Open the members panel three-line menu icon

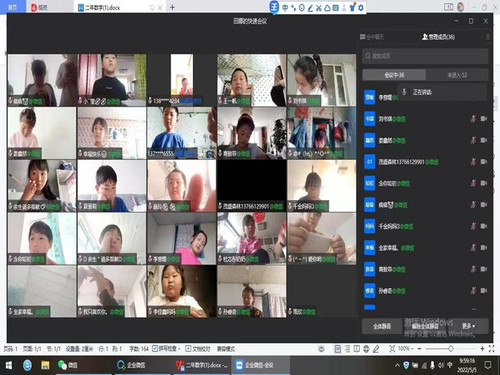point(488,37)
